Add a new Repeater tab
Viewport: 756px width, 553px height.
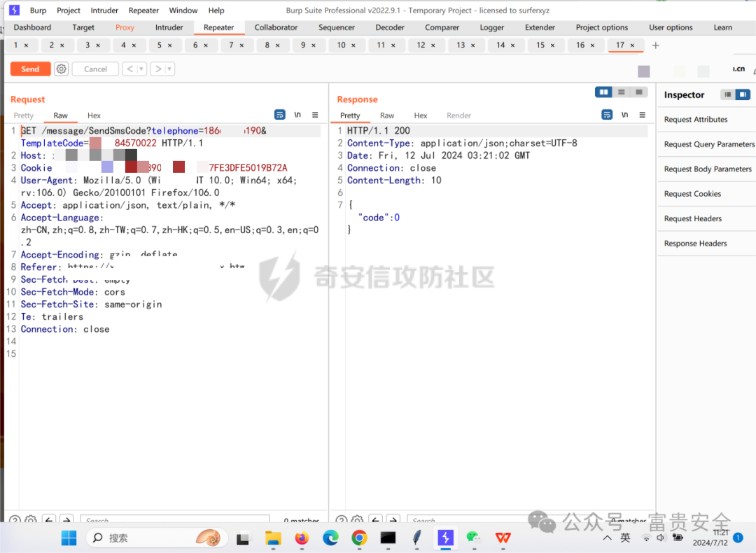pos(655,45)
